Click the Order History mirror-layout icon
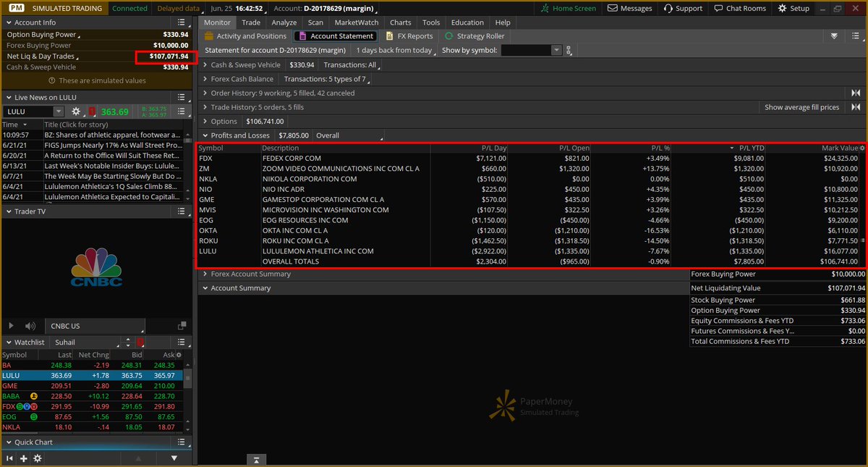868x467 pixels. point(856,93)
